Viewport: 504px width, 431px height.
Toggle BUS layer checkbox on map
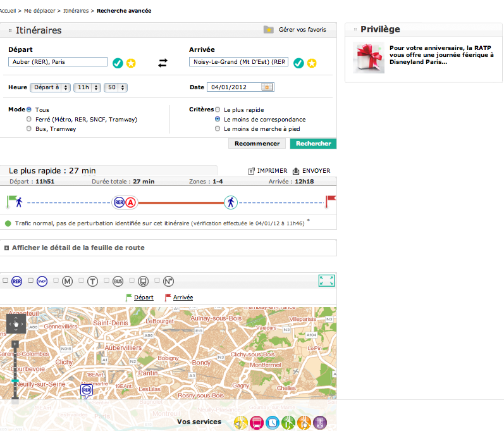tap(106, 280)
